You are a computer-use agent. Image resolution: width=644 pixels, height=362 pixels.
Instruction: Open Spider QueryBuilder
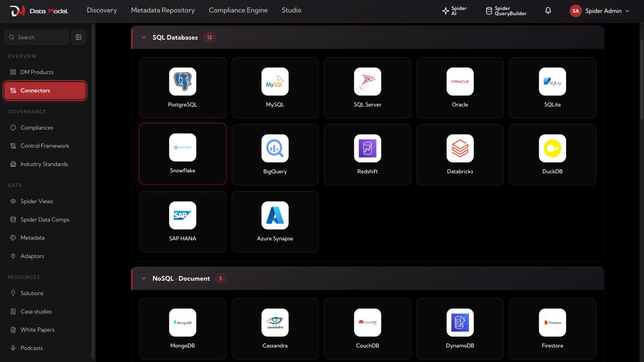pyautogui.click(x=506, y=11)
